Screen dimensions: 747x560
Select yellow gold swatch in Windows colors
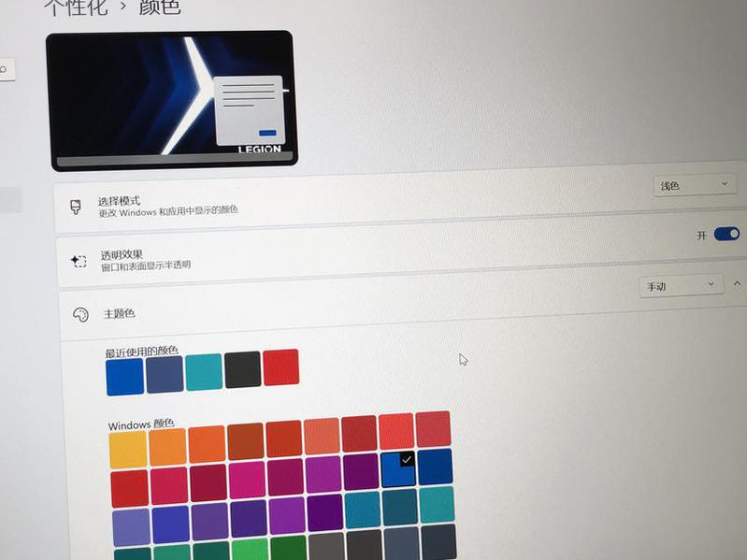pos(128,450)
